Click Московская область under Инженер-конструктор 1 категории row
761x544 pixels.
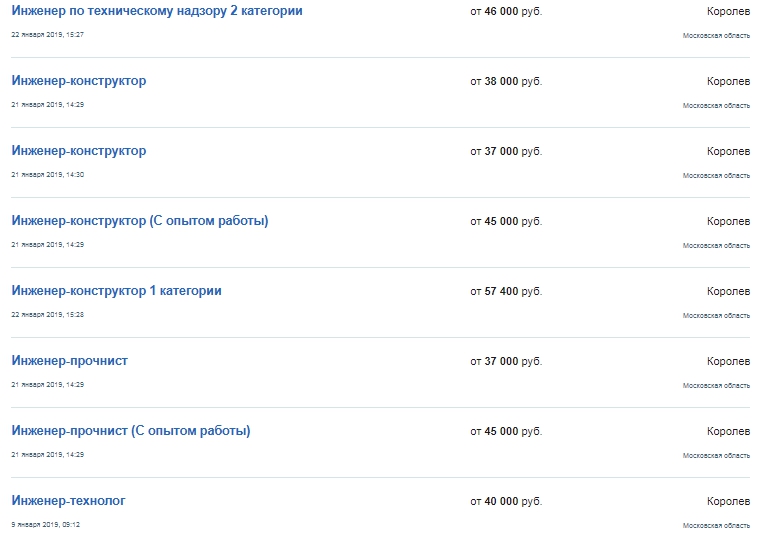(716, 315)
